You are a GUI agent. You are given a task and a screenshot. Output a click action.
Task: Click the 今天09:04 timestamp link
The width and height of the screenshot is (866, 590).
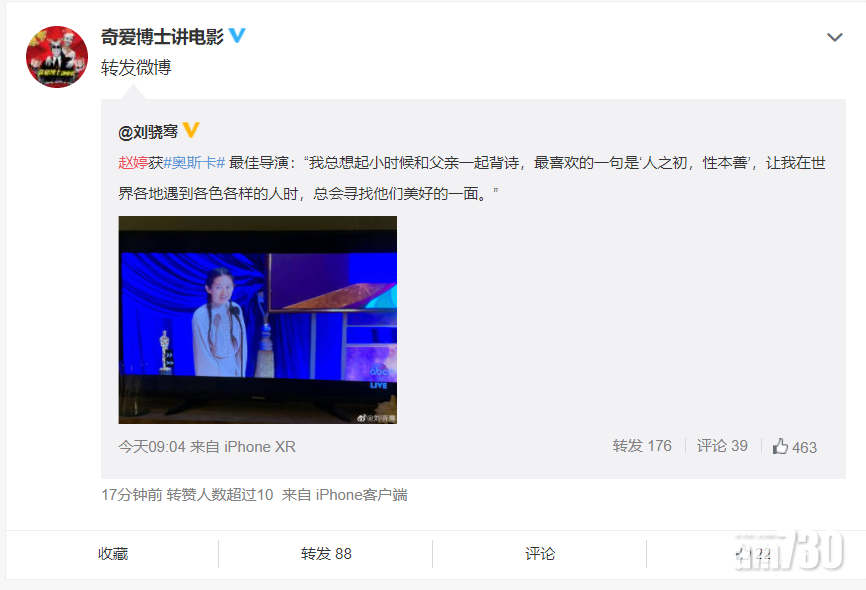click(x=152, y=446)
